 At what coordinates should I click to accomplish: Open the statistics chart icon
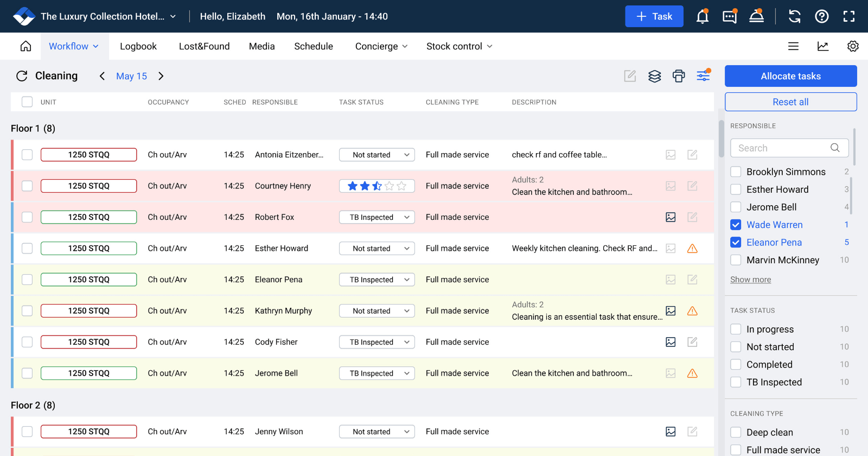coord(823,46)
